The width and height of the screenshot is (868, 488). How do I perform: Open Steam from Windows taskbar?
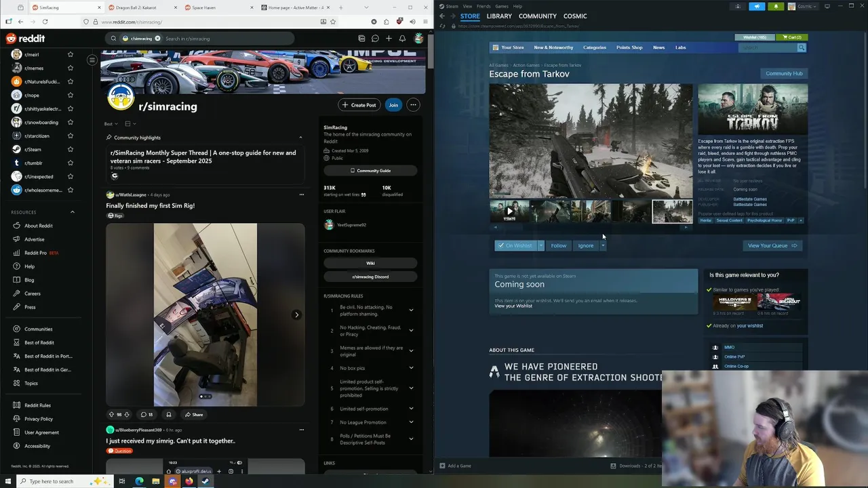pos(205,481)
